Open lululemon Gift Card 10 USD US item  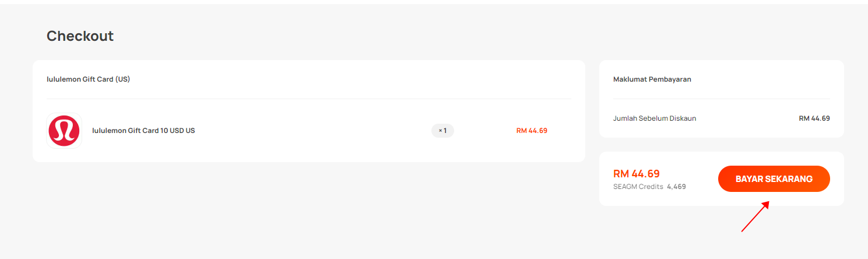(x=143, y=131)
